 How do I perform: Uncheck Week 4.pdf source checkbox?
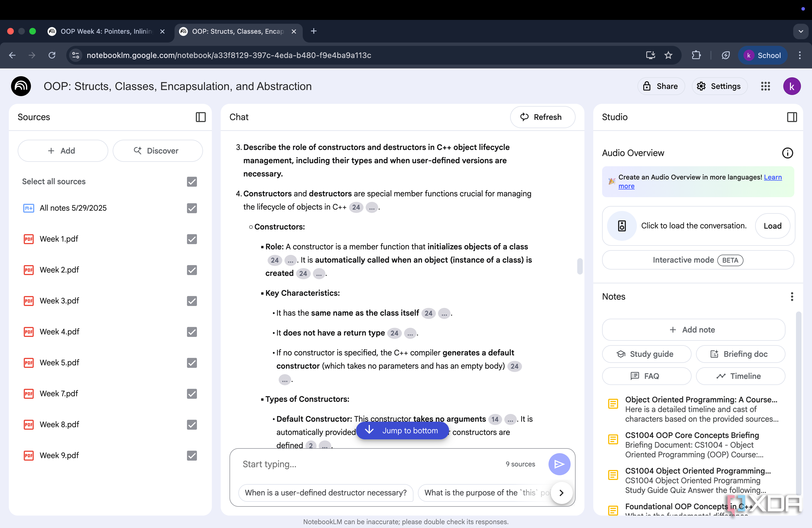[x=192, y=332]
